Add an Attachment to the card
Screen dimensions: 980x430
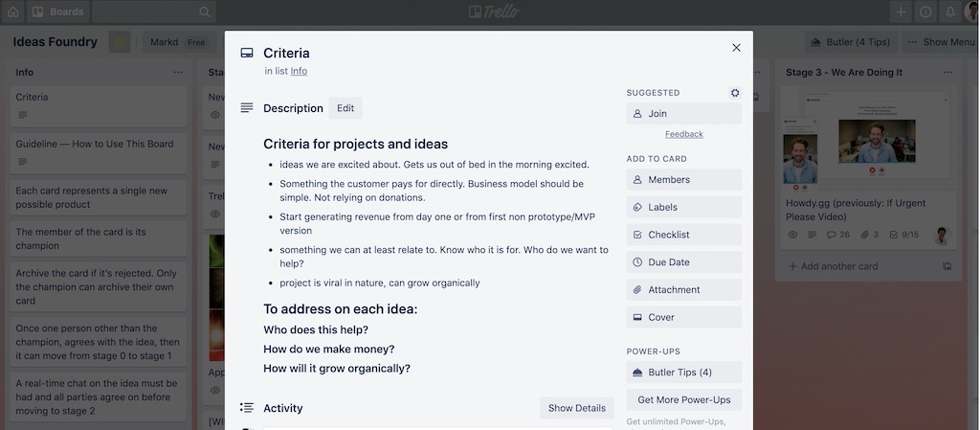coord(683,289)
